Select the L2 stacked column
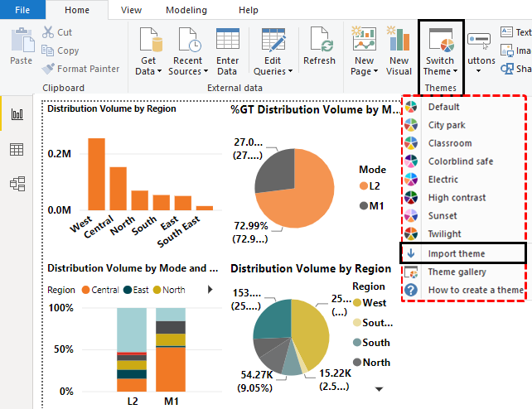Viewport: 532px width, 409px height. tap(132, 349)
